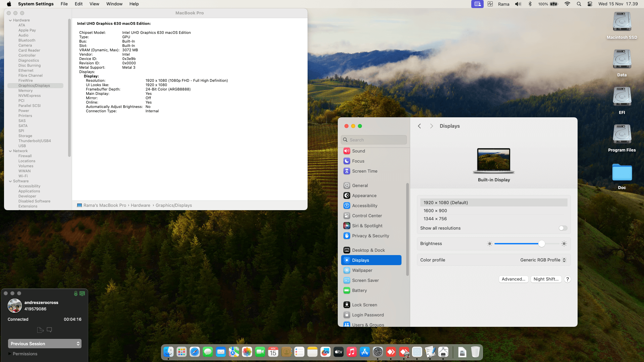This screenshot has width=644, height=362.
Task: Click the file transfer icon in remote session panel
Action: [40, 330]
